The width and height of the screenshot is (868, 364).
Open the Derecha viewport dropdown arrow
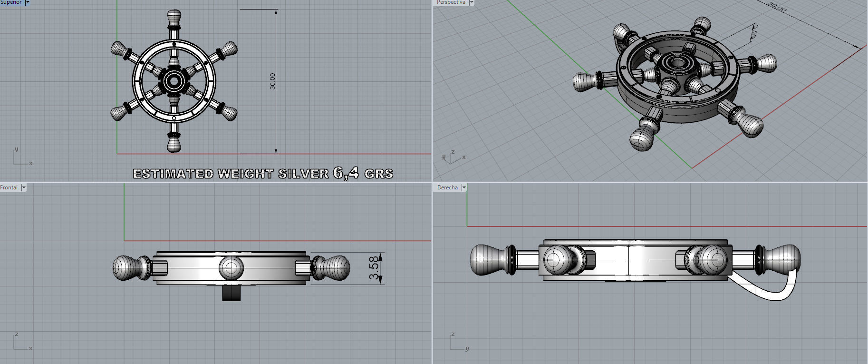pos(464,187)
